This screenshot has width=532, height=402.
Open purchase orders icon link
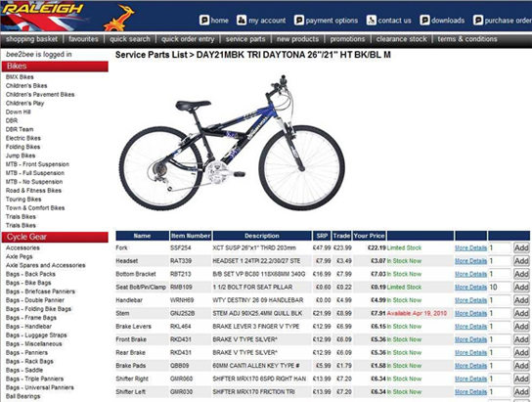click(x=478, y=21)
